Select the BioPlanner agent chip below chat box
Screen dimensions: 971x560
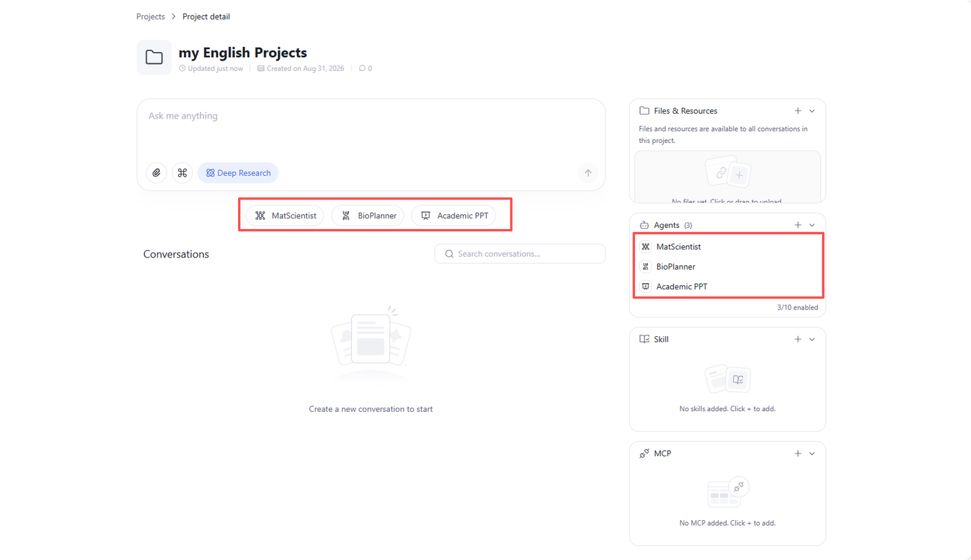[367, 216]
